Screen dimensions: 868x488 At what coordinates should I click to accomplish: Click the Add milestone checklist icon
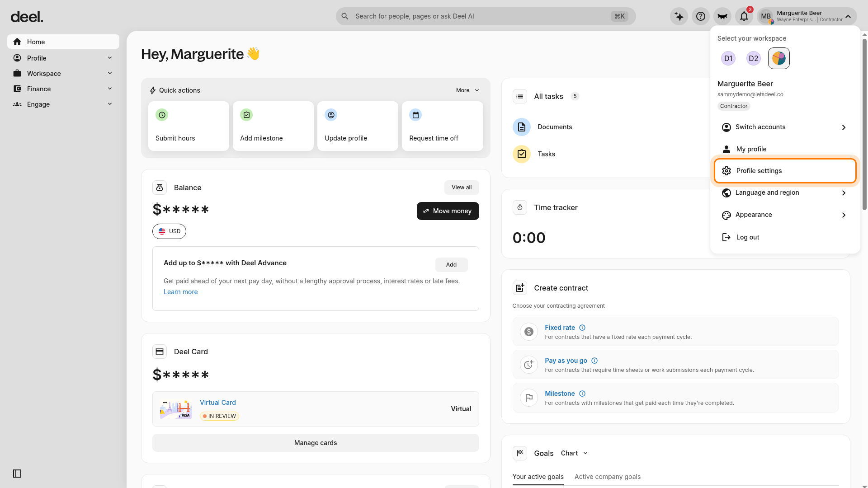(246, 115)
